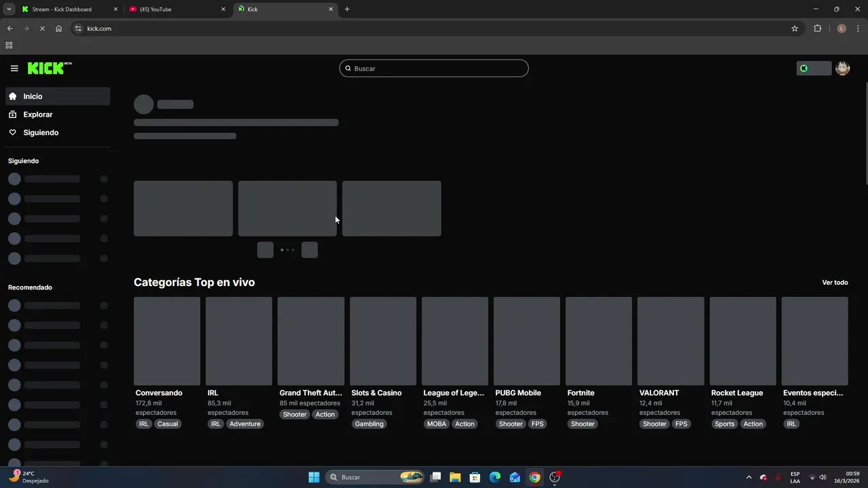The height and width of the screenshot is (488, 868).
Task: Open the volume control in system tray
Action: point(823,477)
